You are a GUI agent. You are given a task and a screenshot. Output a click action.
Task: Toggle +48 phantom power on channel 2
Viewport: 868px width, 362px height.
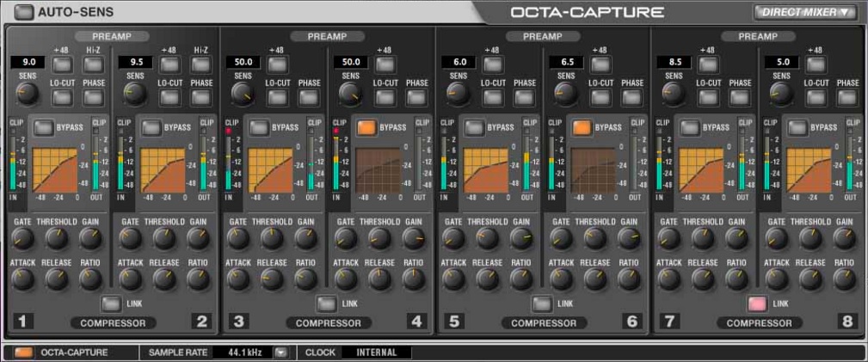(x=170, y=64)
